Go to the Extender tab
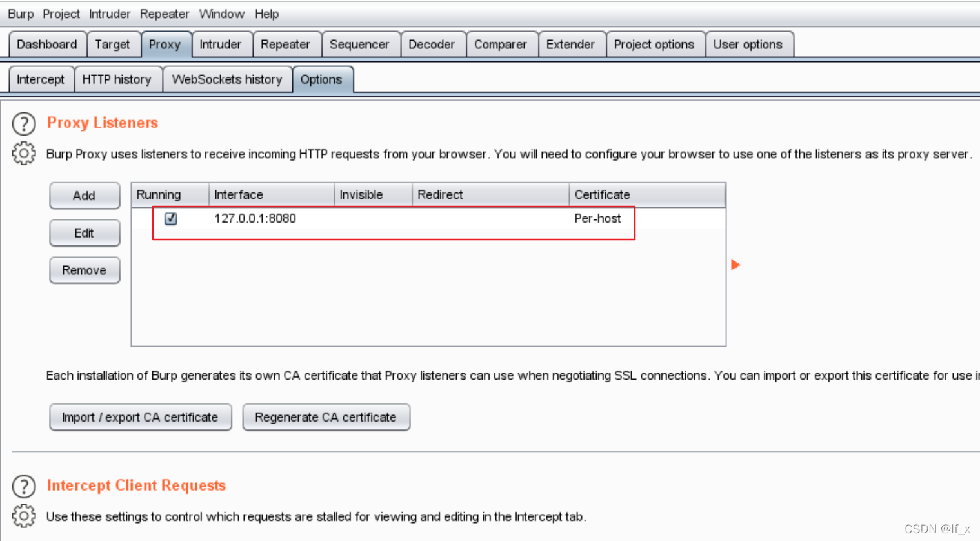The width and height of the screenshot is (980, 541). [x=571, y=45]
